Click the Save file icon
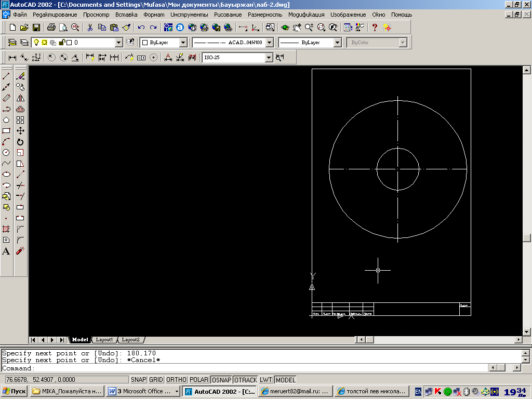Image resolution: width=532 pixels, height=399 pixels. click(x=36, y=28)
